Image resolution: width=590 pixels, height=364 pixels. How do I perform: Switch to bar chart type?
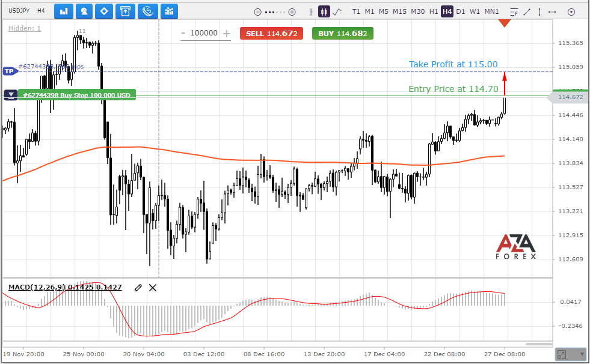(x=311, y=11)
